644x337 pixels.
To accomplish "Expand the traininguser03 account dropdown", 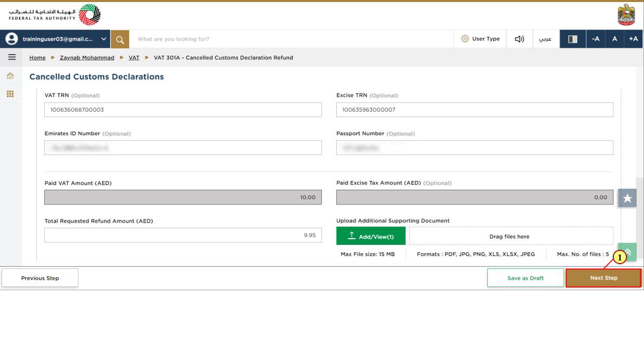I will pyautogui.click(x=104, y=39).
